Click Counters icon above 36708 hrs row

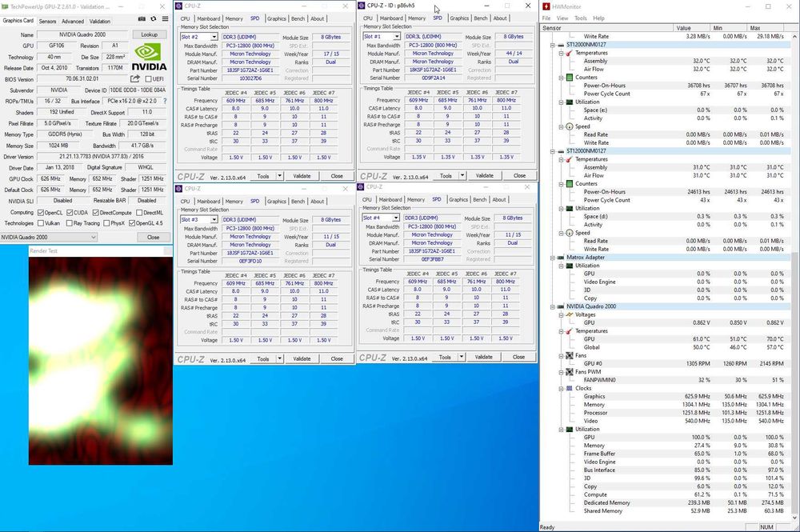(570, 78)
